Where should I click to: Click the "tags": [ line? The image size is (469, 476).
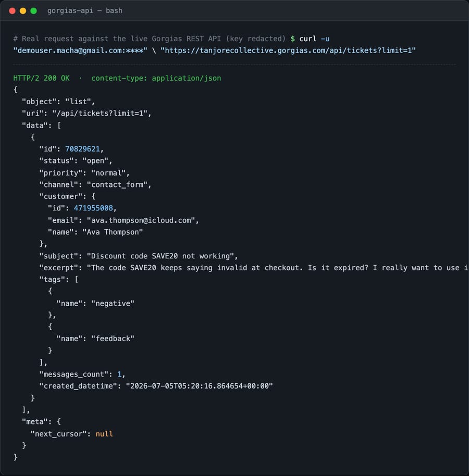pyautogui.click(x=58, y=280)
